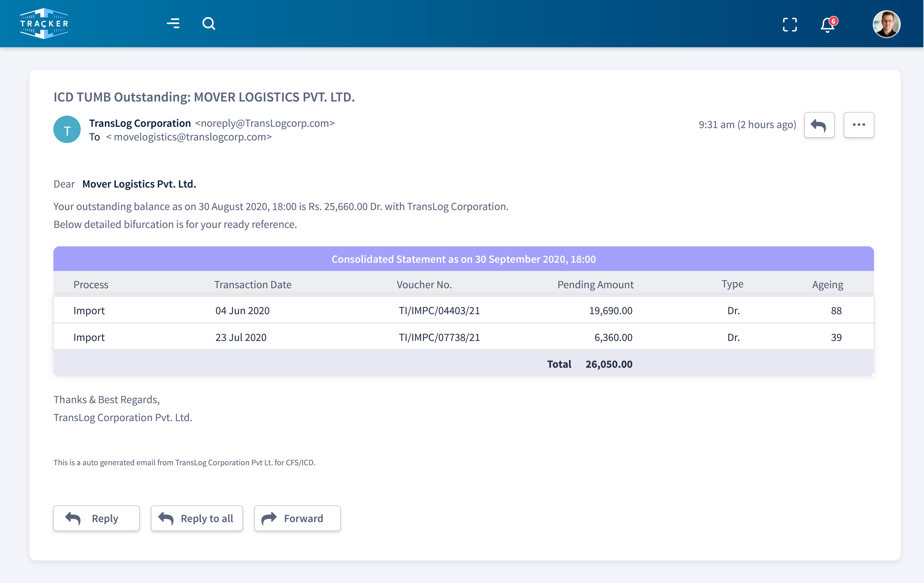This screenshot has width=924, height=583.
Task: Click ageing value 88
Action: coord(837,311)
